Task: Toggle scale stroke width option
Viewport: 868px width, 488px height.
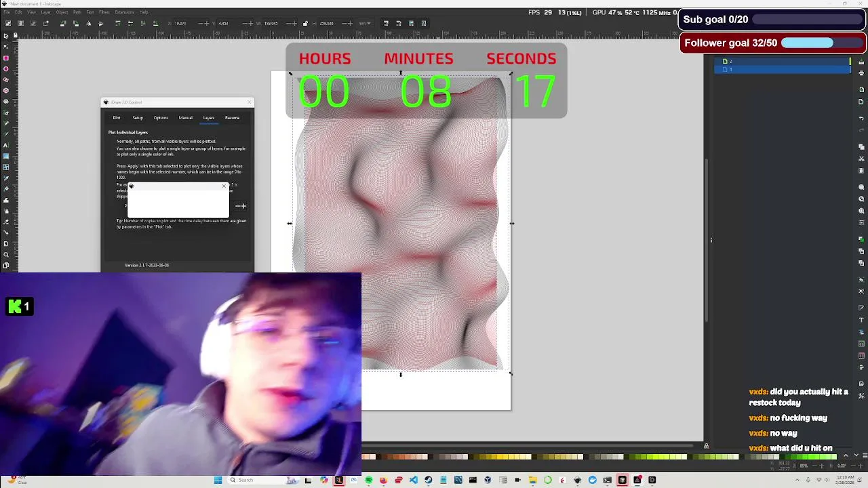Action: (x=385, y=23)
